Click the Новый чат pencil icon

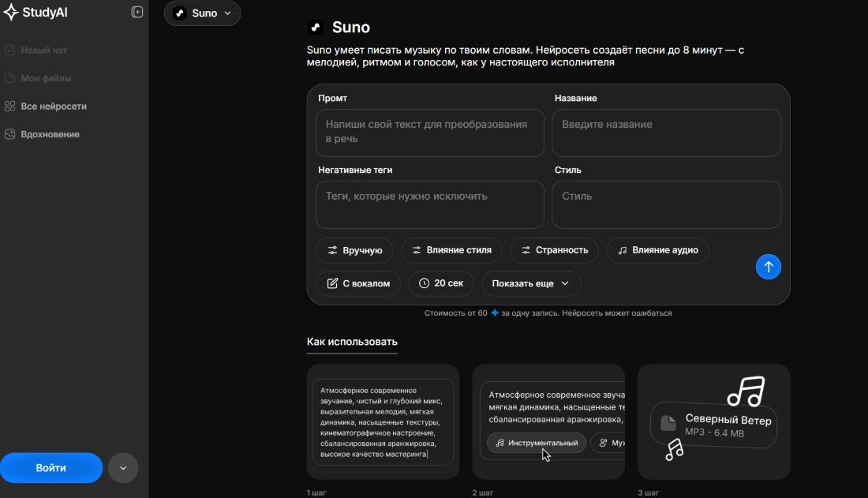[x=10, y=50]
